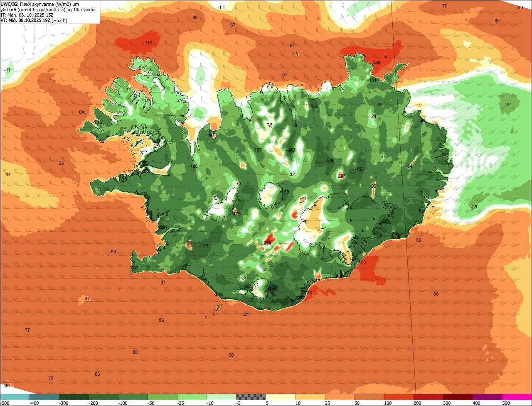
Task: Click the flux value '-153' in the eastern highlands
Action: point(359,169)
